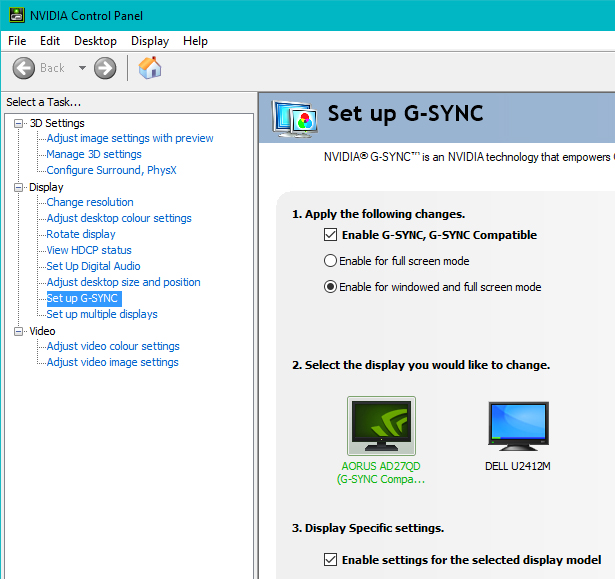Screen dimensions: 615x579
Task: Select Enable for windowed and full screen mode
Action: [x=330, y=287]
